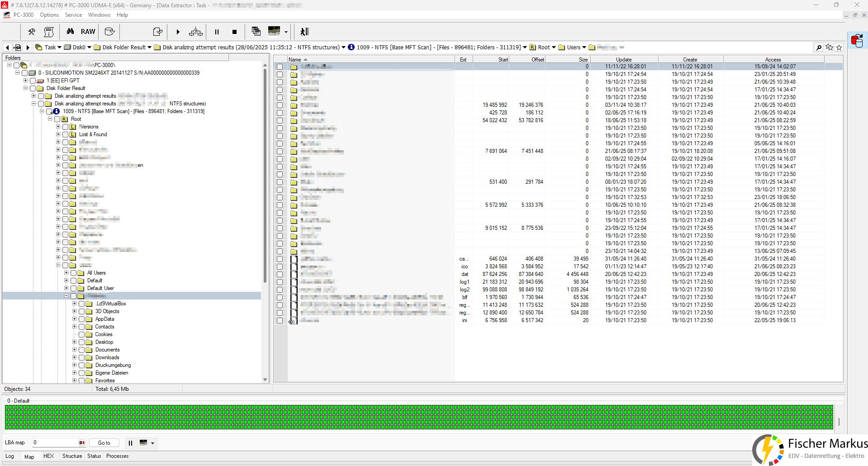868x466 pixels.
Task: Open the Help menu
Action: tap(122, 15)
